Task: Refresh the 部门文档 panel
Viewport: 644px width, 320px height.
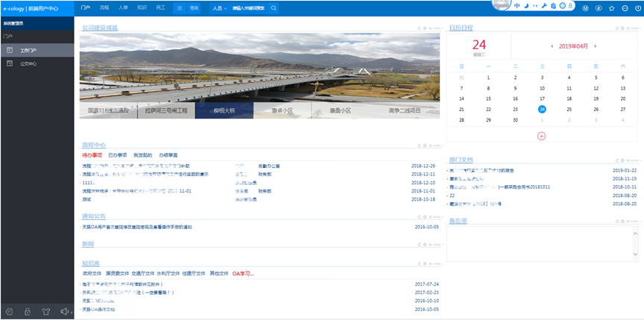Action: click(x=617, y=160)
